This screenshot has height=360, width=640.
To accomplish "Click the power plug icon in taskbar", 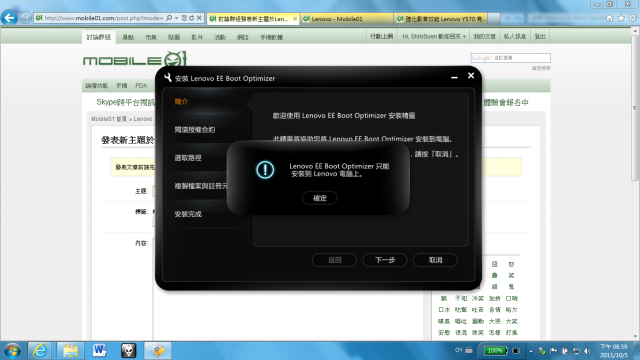I will [x=516, y=351].
